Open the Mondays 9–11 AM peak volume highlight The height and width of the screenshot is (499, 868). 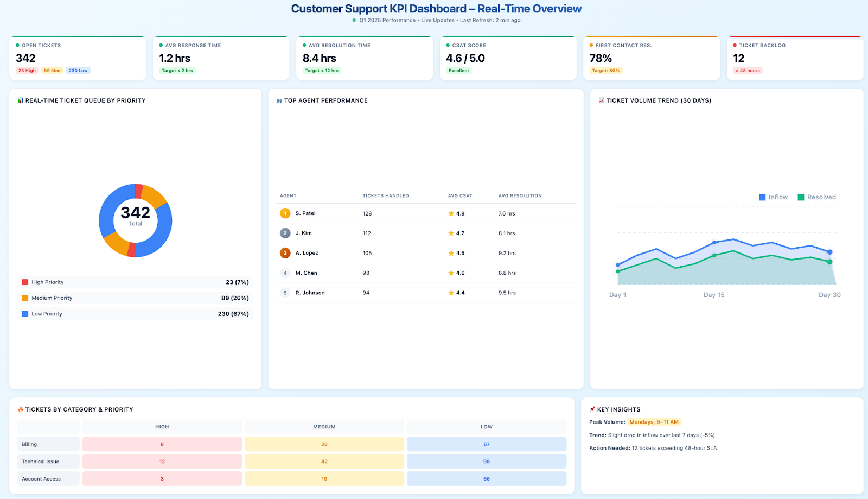pyautogui.click(x=655, y=421)
